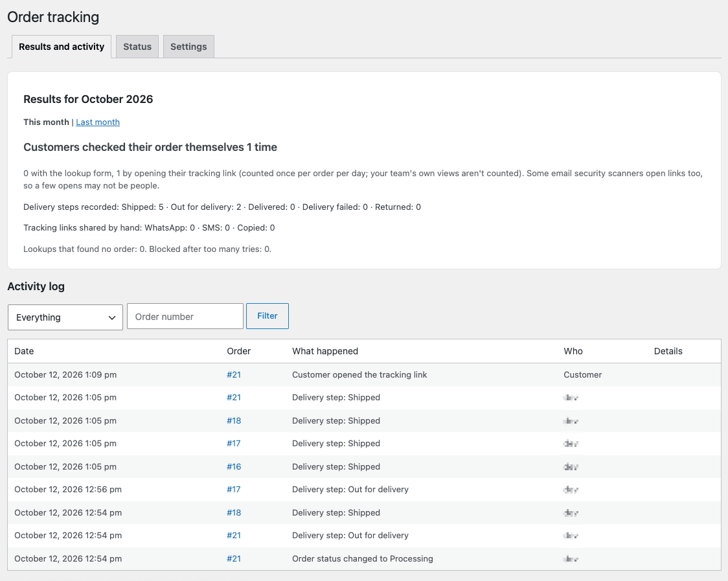The image size is (728, 581).
Task: Select 'Customers checked their order themselves 1 time'
Action: 150,147
